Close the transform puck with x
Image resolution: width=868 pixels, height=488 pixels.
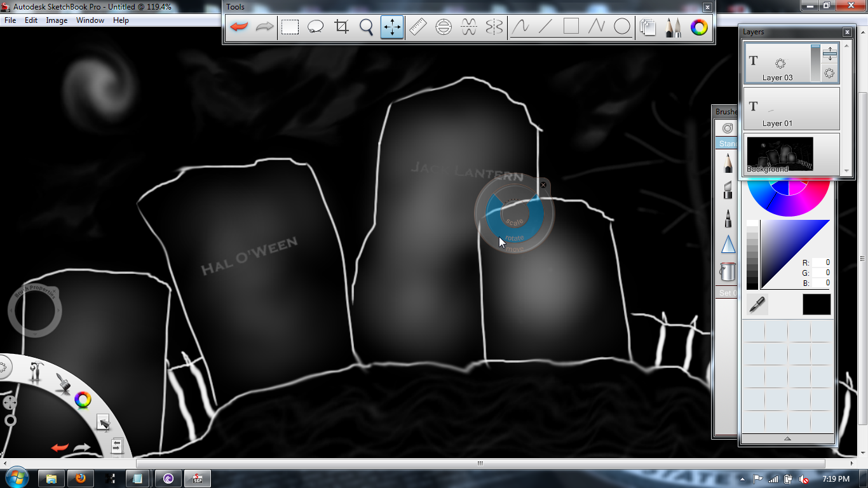(x=543, y=185)
